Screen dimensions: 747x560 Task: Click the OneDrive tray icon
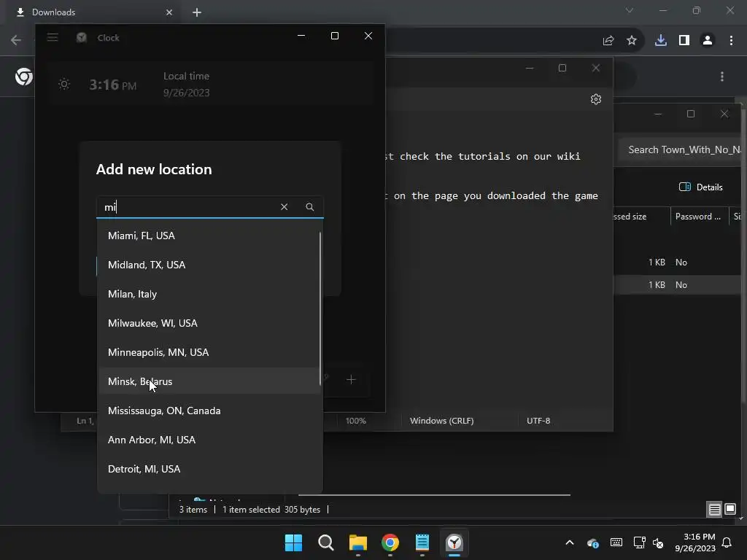pyautogui.click(x=592, y=542)
